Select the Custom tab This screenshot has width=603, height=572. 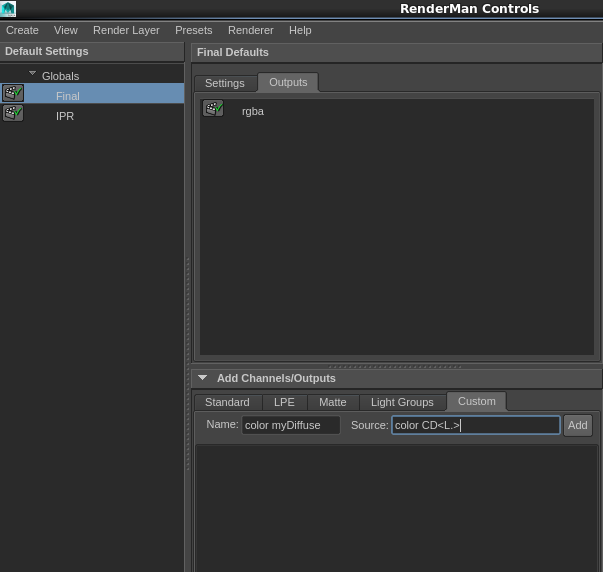coord(476,401)
